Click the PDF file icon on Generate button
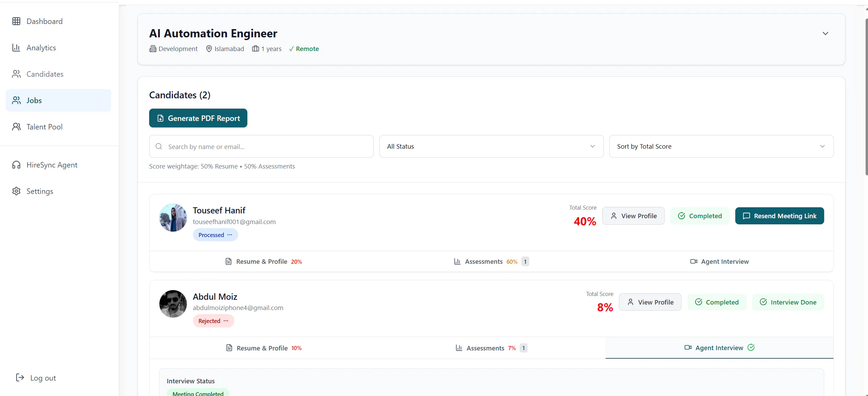The width and height of the screenshot is (868, 396). (x=160, y=118)
